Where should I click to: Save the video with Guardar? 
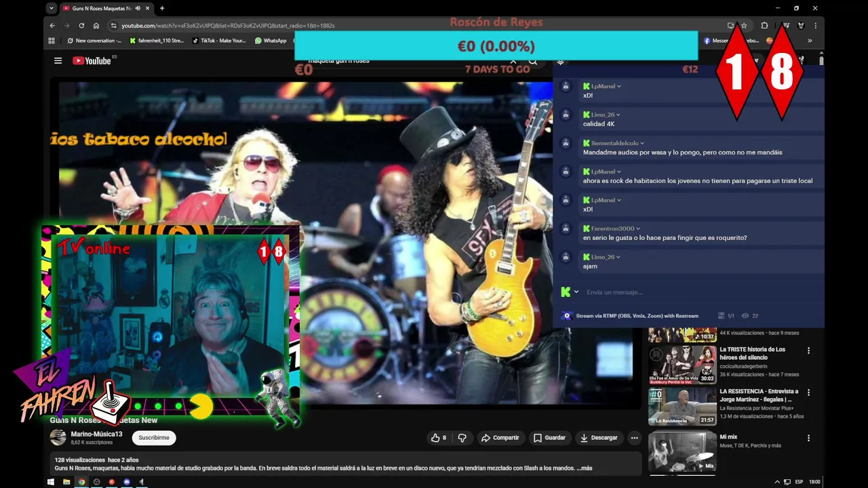[549, 438]
